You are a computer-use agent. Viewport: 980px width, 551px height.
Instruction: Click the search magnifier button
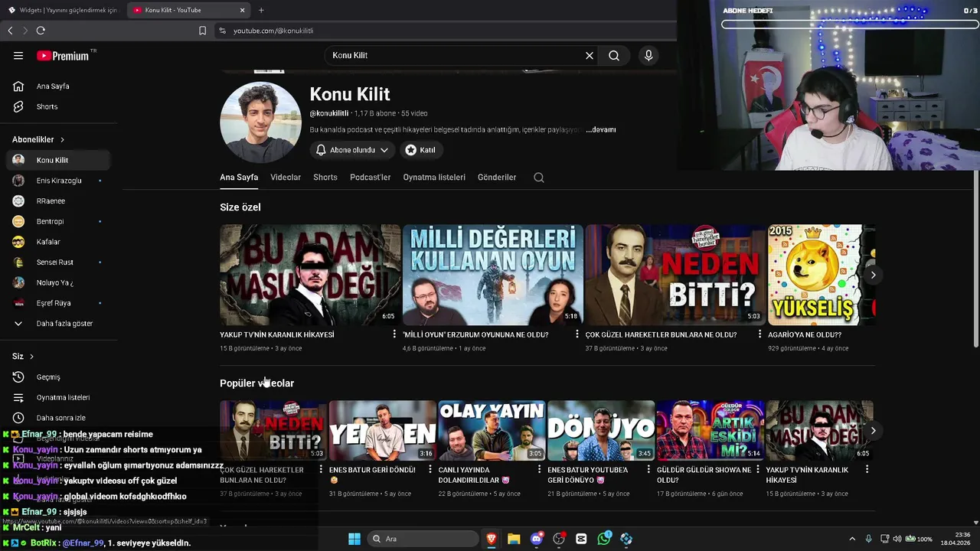[614, 55]
